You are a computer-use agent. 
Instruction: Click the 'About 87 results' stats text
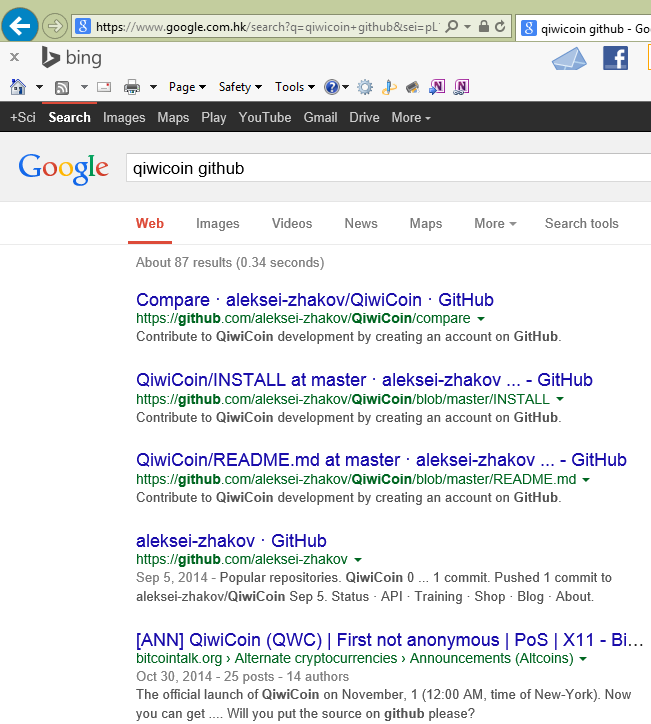click(230, 262)
